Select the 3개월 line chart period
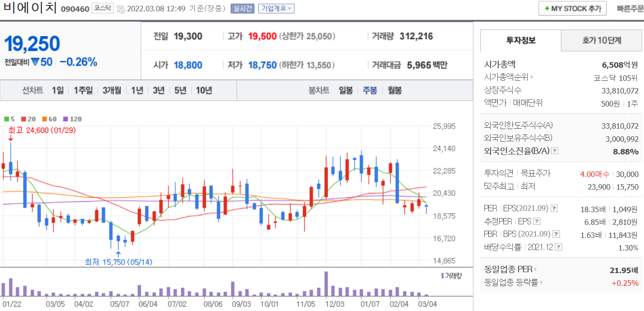The image size is (644, 311). (111, 90)
